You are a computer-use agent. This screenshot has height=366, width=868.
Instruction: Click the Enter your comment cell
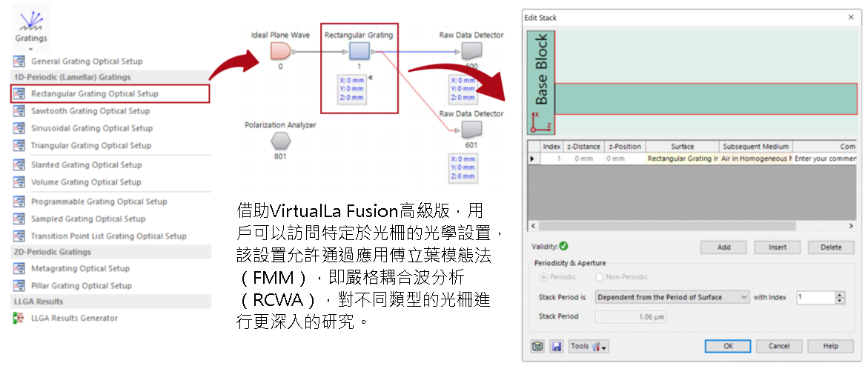[x=825, y=159]
